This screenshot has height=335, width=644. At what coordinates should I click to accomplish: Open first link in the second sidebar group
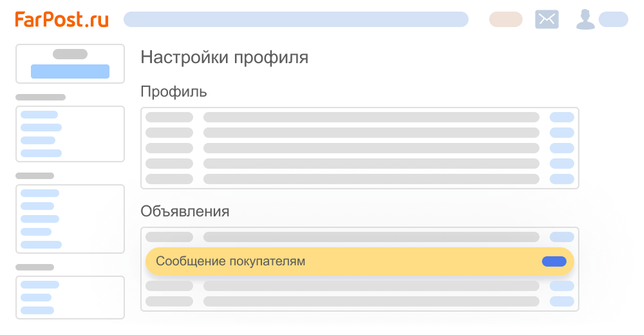tap(40, 193)
